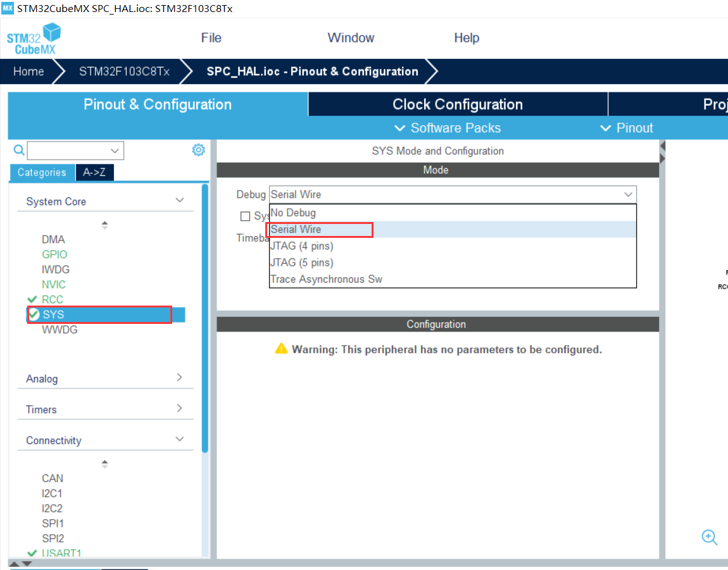Click the sort arrows above DMA in System Core

[x=104, y=225]
